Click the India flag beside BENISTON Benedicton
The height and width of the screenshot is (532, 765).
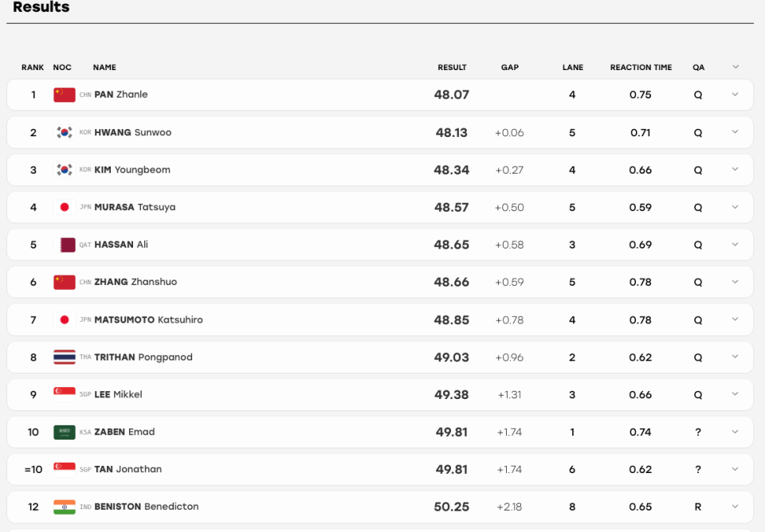[x=65, y=507]
